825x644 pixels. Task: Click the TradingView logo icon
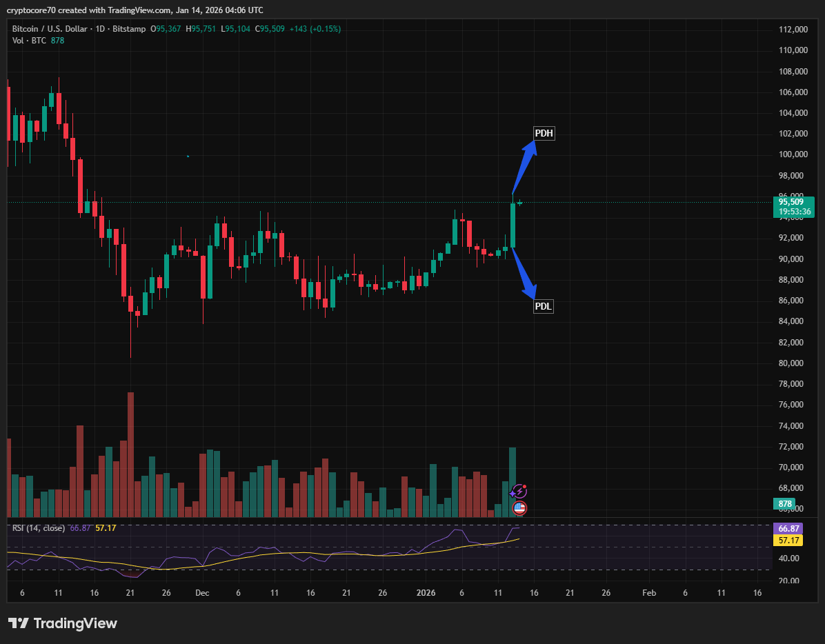click(19, 623)
